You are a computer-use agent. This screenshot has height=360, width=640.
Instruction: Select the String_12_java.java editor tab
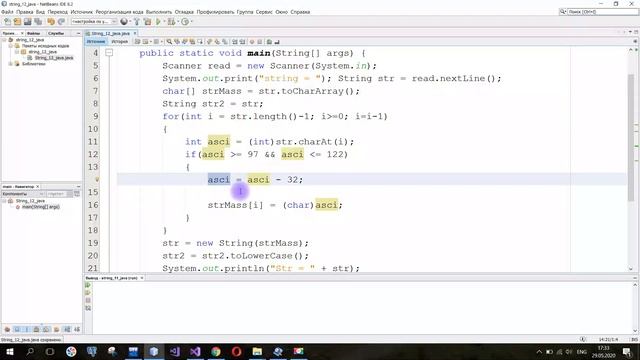pos(111,33)
